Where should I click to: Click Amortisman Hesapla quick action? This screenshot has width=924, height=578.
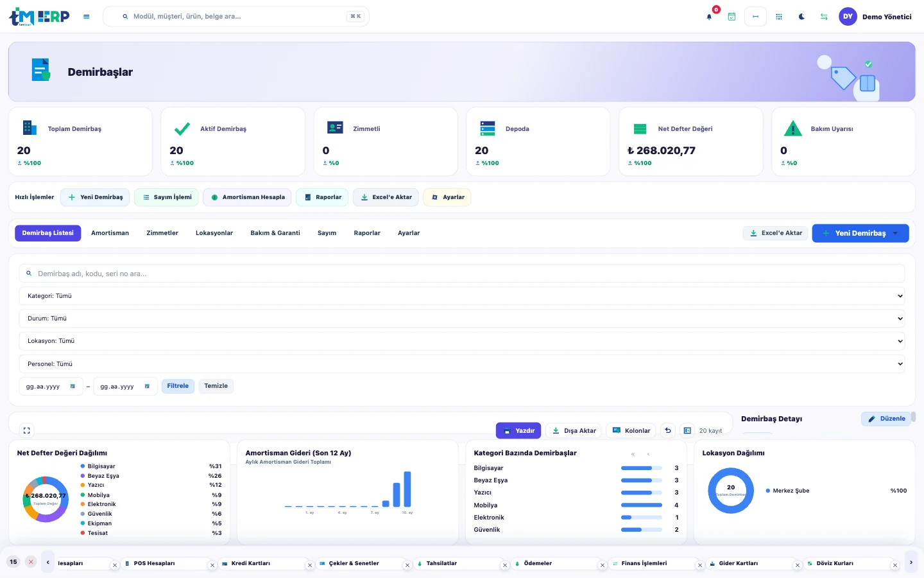coord(247,197)
